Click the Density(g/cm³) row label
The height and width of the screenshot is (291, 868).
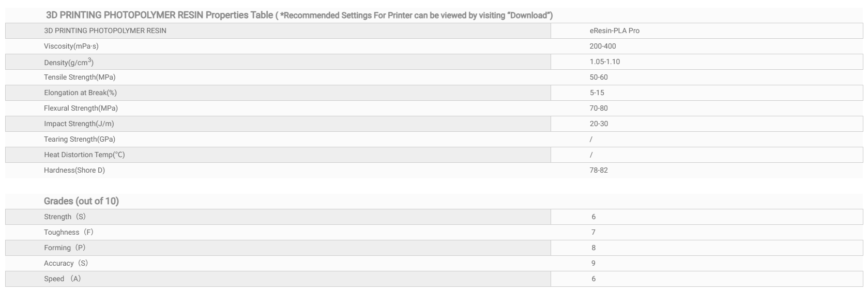(x=69, y=62)
